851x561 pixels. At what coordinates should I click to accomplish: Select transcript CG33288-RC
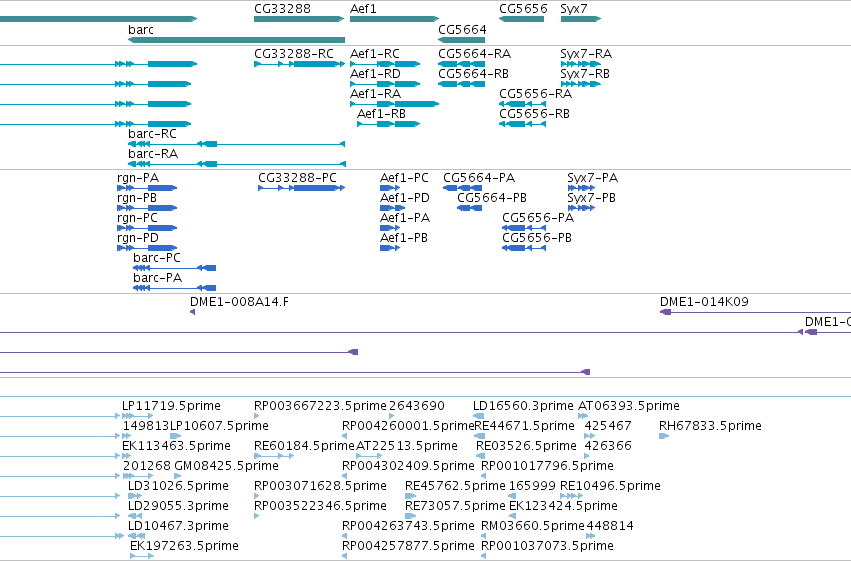299,64
